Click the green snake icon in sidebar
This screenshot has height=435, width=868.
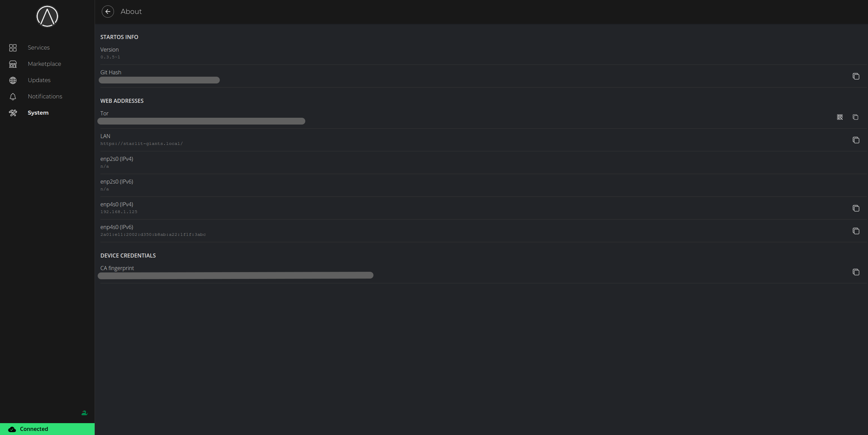tap(84, 413)
